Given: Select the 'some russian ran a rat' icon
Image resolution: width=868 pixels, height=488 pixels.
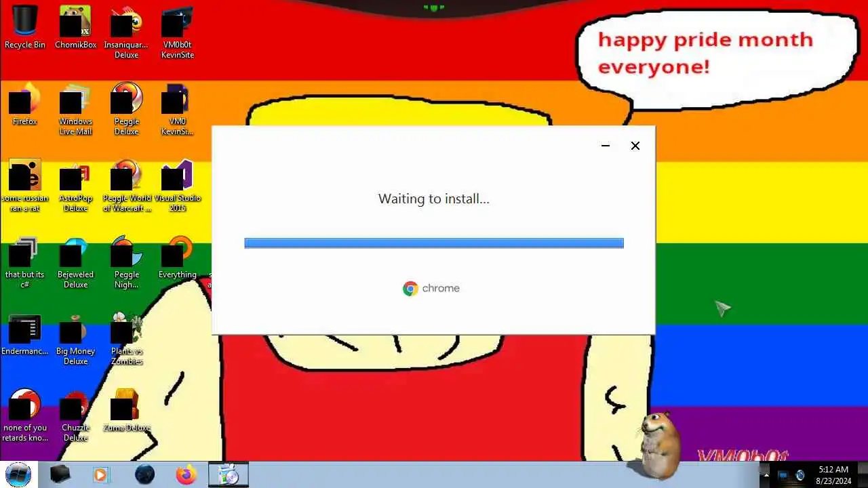Looking at the screenshot, I should click(25, 185).
